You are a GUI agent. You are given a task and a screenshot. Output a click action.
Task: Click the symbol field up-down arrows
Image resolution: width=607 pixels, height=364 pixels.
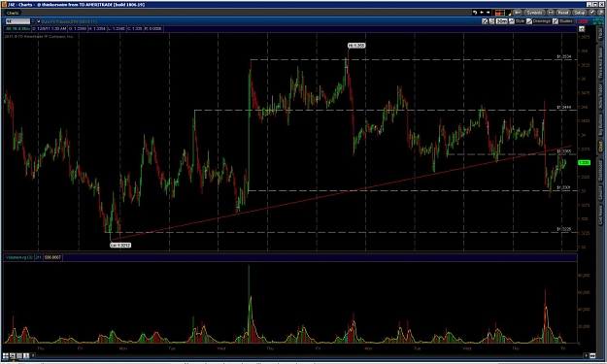[33, 21]
